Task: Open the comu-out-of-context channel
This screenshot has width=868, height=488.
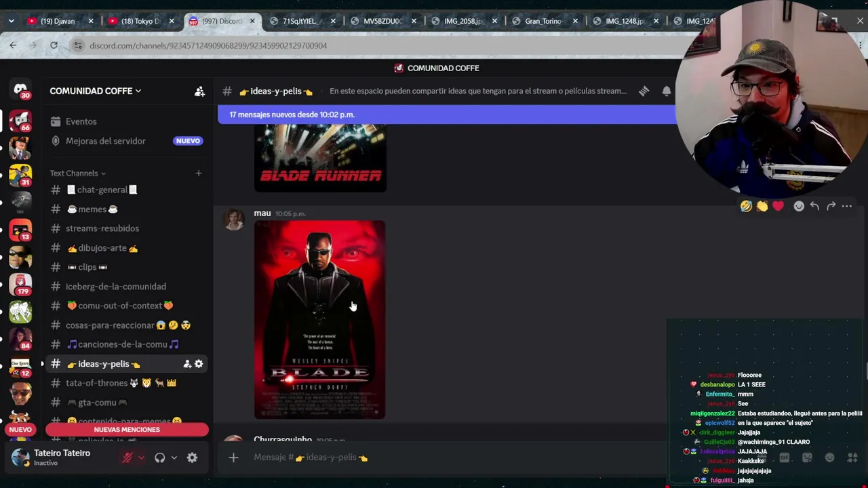Action: tap(127, 306)
